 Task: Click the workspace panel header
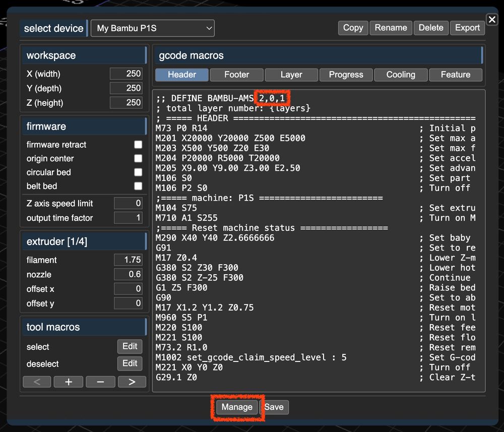85,55
